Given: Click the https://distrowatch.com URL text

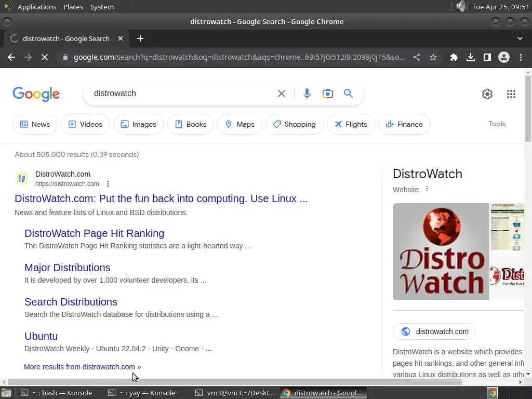Looking at the screenshot, I should tap(67, 184).
